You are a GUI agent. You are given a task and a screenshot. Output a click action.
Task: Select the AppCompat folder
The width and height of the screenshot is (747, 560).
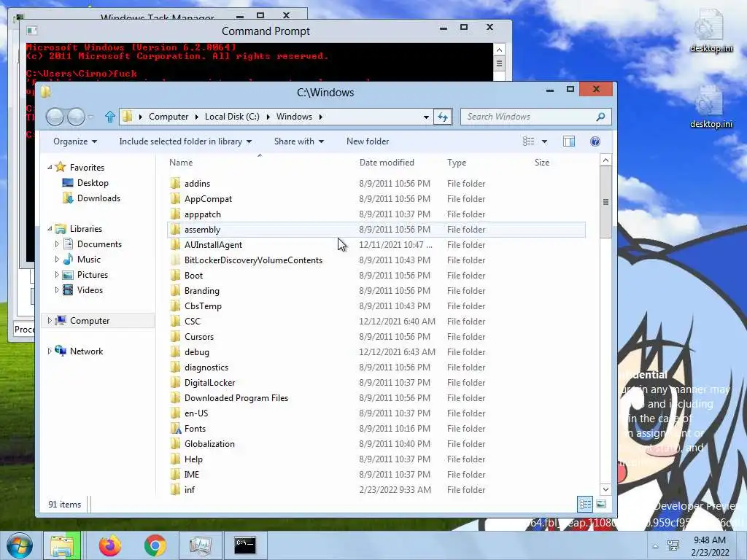pos(208,198)
